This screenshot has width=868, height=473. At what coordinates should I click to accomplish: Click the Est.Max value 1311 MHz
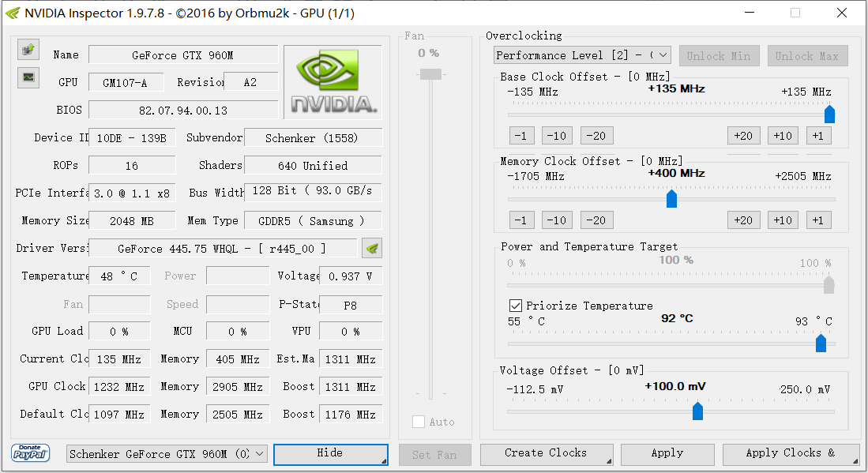[351, 359]
